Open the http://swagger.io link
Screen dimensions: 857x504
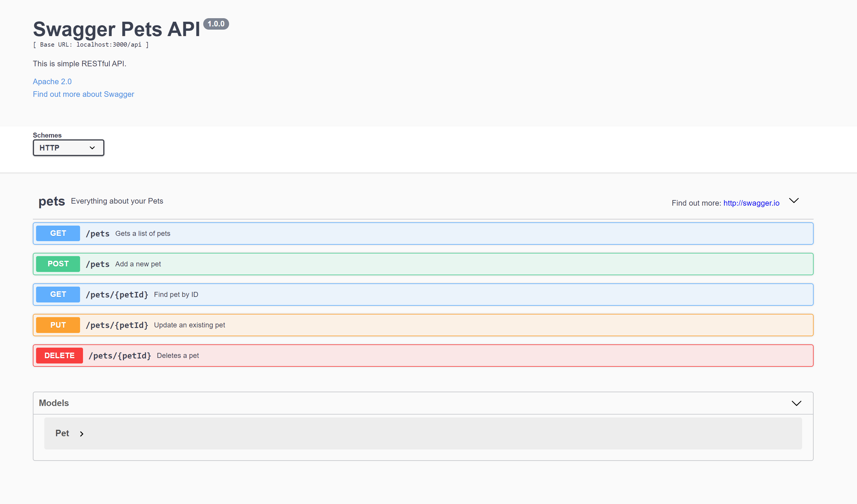751,203
